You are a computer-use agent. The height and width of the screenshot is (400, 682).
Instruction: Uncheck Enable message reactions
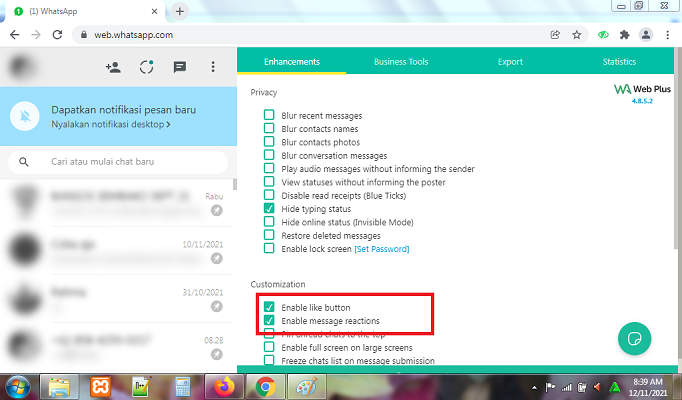(x=269, y=320)
